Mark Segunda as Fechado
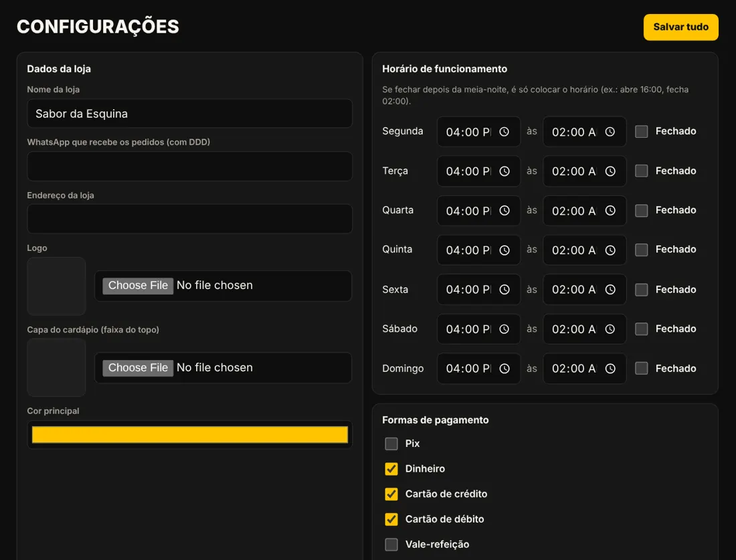Viewport: 736px width, 560px height. point(641,131)
